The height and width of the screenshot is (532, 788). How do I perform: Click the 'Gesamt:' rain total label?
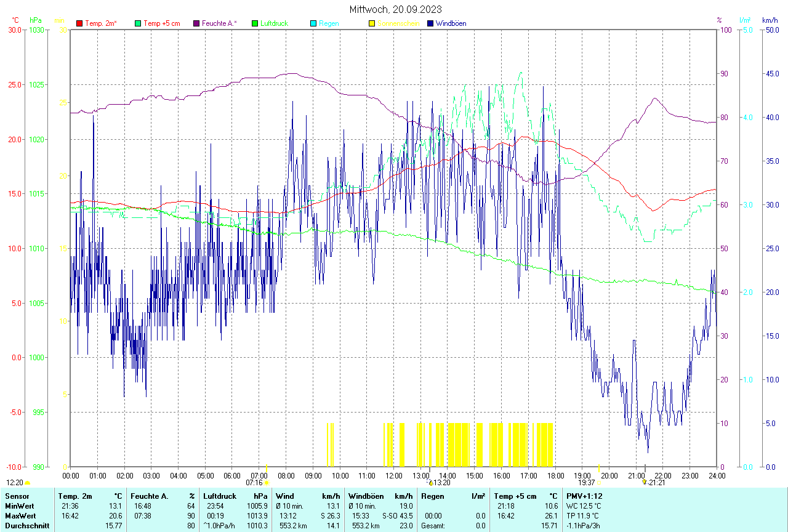click(x=432, y=526)
